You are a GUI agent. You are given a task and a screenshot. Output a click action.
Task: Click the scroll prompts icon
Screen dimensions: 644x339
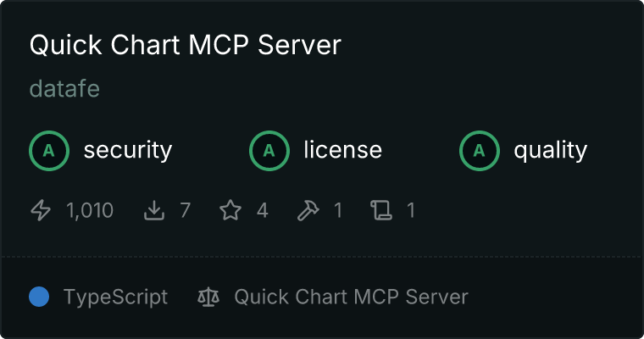pos(381,210)
